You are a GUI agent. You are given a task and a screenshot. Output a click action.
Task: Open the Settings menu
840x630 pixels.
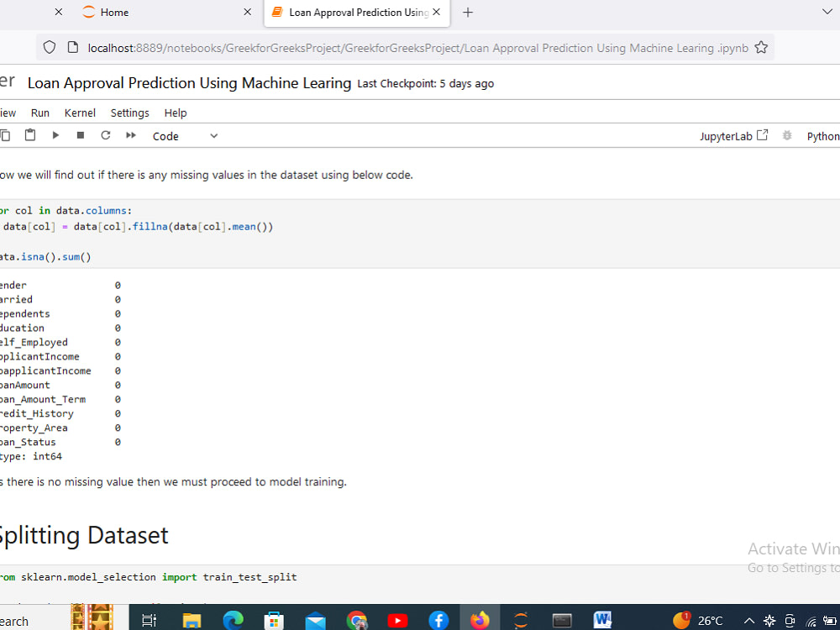129,113
